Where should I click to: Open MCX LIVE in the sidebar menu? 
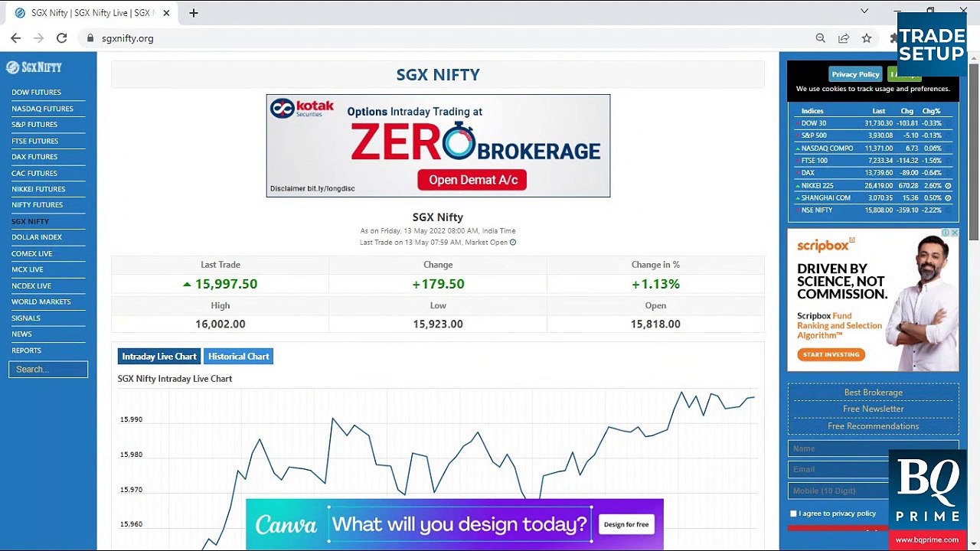(28, 269)
